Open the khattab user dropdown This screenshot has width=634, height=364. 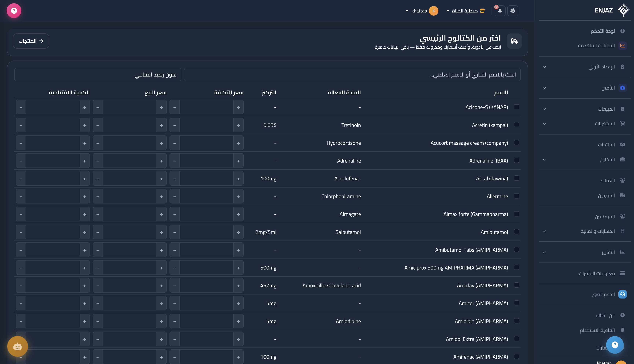click(x=422, y=11)
